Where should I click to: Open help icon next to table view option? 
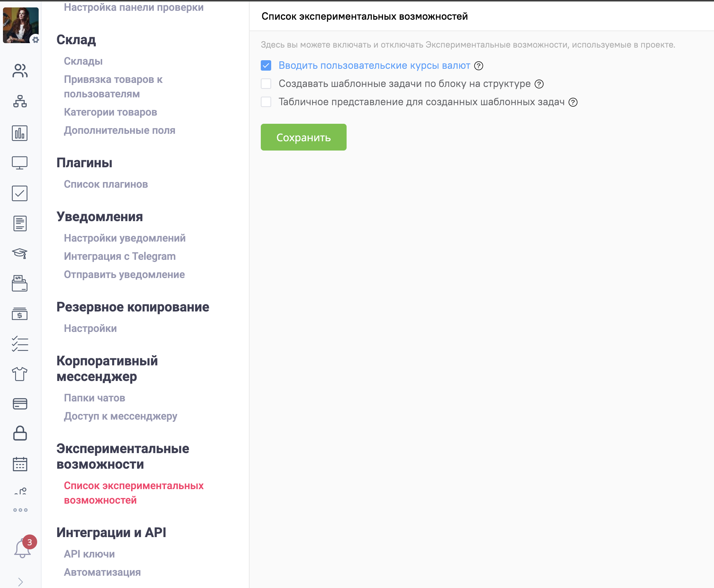click(573, 102)
